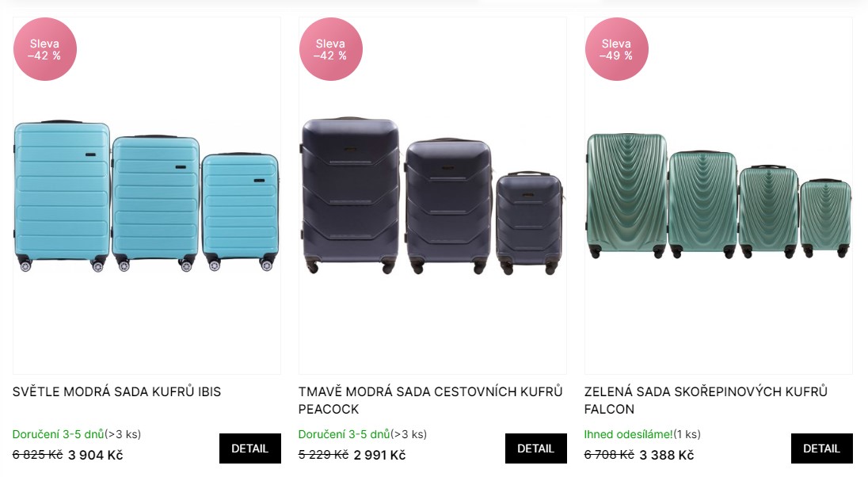Click the 'Ihned odesíláme!' availability text
The width and height of the screenshot is (868, 477).
[628, 434]
